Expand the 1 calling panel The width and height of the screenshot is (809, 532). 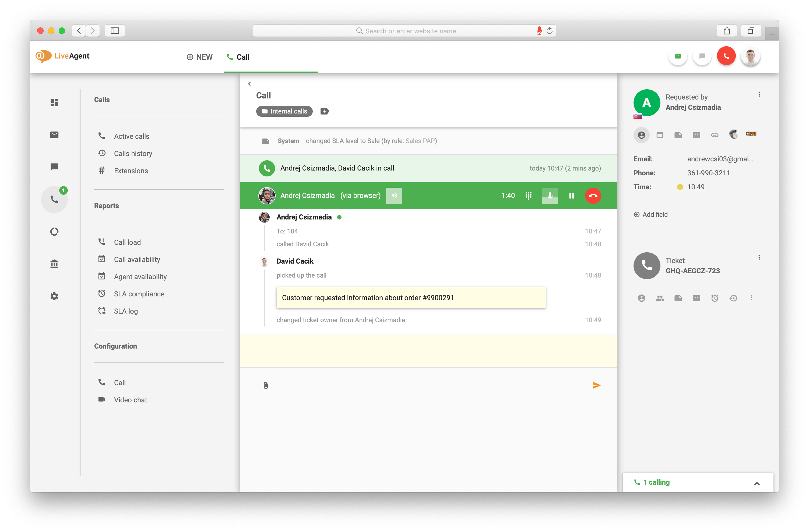click(757, 483)
